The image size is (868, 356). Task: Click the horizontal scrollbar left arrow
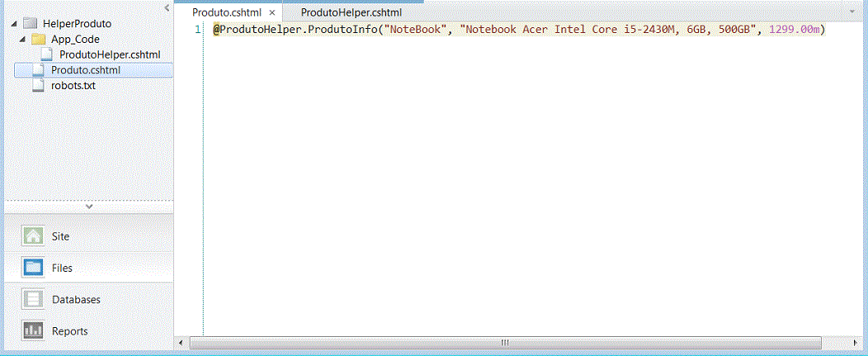click(x=182, y=343)
